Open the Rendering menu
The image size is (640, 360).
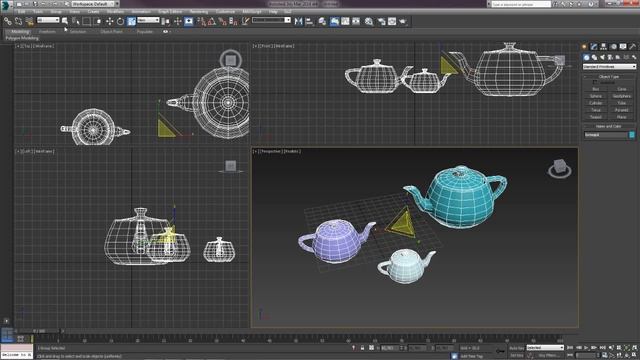[198, 12]
